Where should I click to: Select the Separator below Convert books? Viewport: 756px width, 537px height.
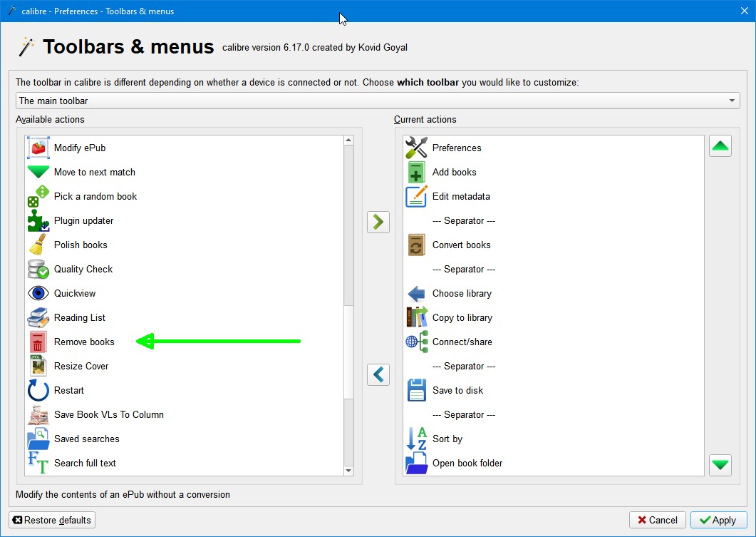click(x=463, y=269)
